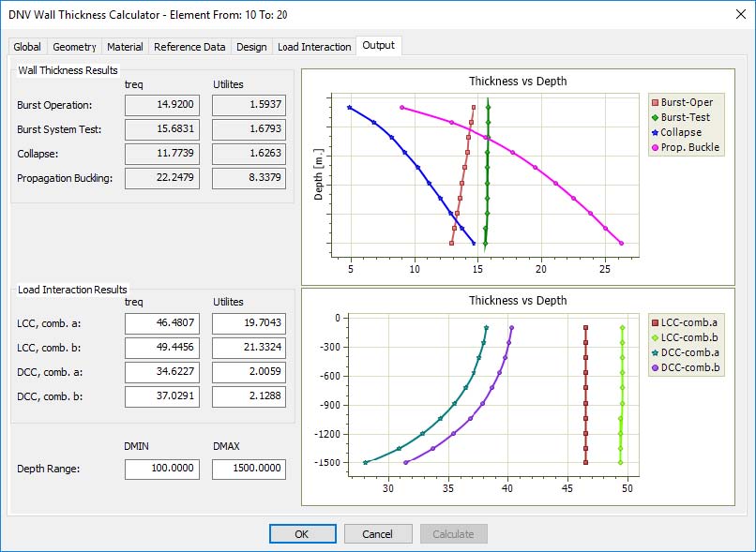The height and width of the screenshot is (552, 756).
Task: Click the Burst-Oper legend marker
Action: click(655, 102)
